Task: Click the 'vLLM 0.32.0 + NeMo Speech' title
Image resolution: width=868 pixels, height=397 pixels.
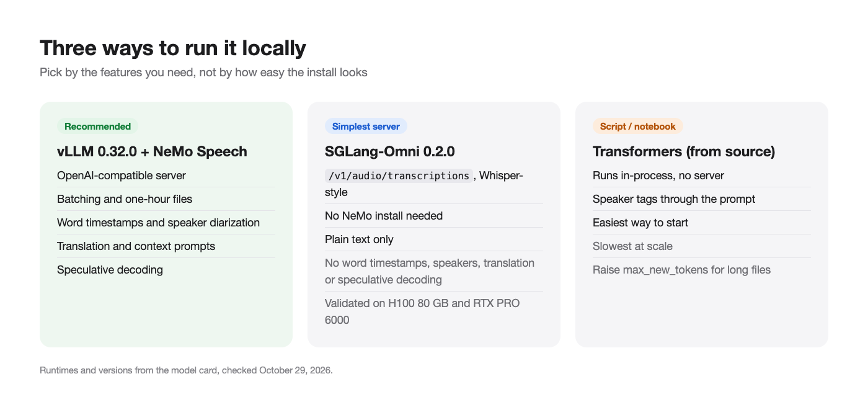Action: [152, 151]
